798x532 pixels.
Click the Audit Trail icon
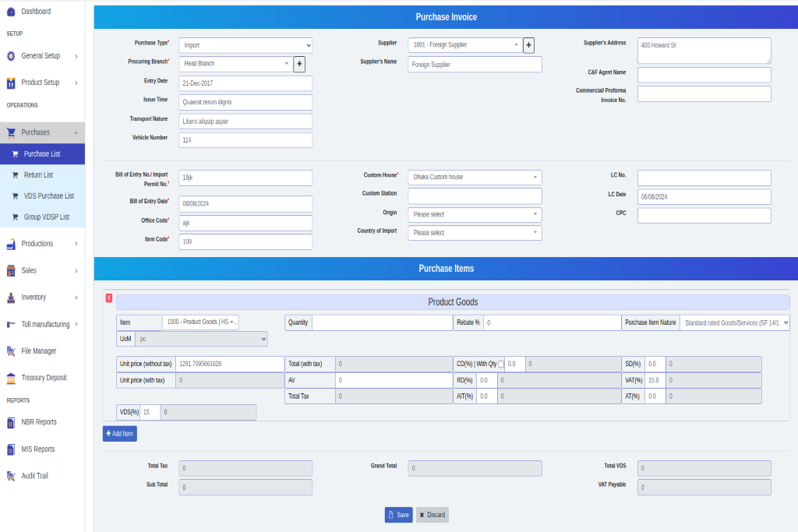point(11,476)
